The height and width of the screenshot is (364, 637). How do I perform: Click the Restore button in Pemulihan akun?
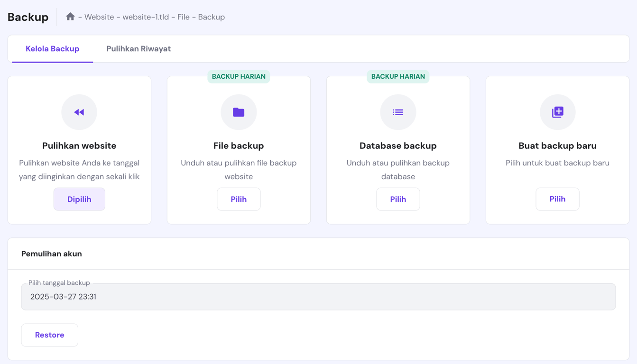pyautogui.click(x=49, y=335)
